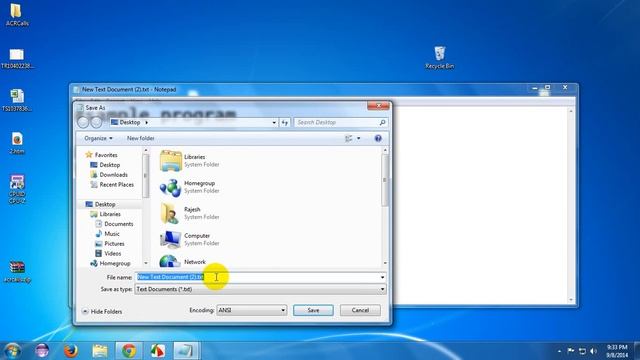The height and width of the screenshot is (360, 640).
Task: Select Libraries in the navigation tree
Action: [x=105, y=214]
